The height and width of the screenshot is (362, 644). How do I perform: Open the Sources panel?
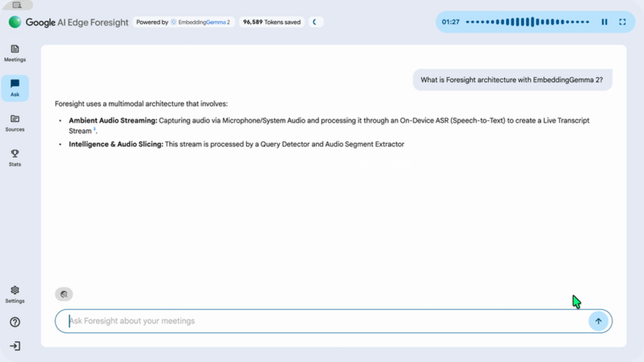(15, 123)
